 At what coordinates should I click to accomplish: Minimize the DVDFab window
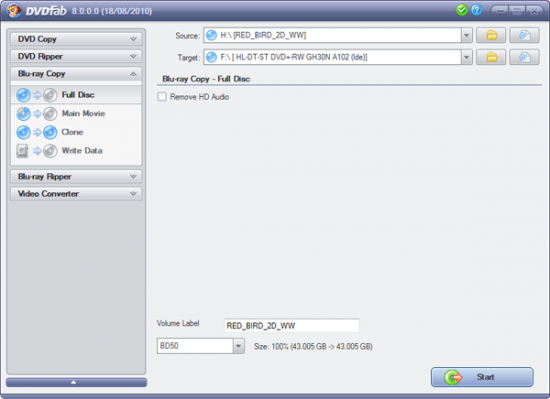(500, 11)
